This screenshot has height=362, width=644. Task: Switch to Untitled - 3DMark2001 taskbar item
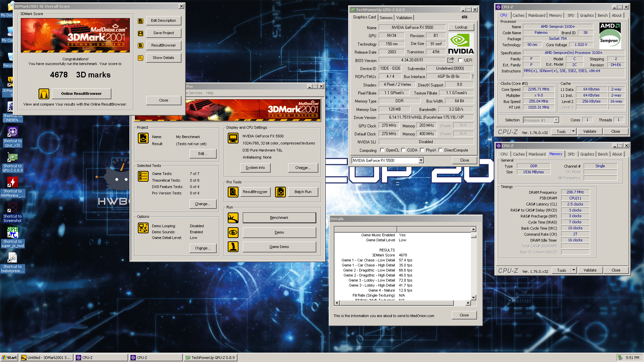point(46,358)
